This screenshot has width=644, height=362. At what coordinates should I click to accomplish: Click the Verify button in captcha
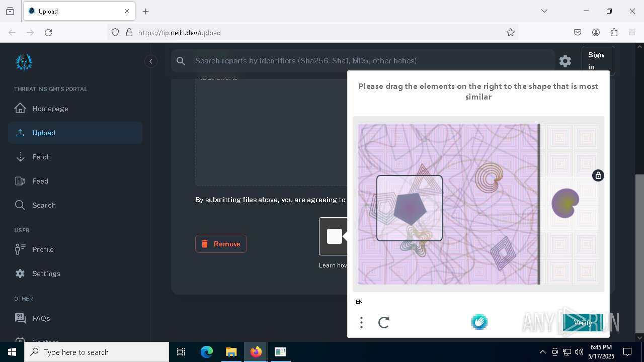[x=583, y=323]
